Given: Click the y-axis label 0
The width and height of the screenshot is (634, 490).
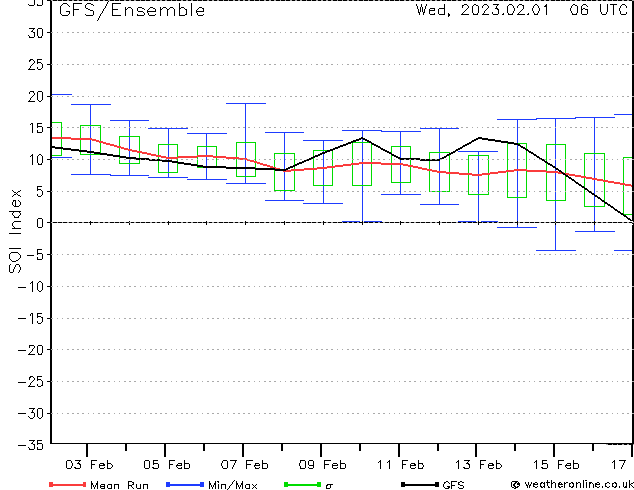Looking at the screenshot, I should (x=40, y=223).
